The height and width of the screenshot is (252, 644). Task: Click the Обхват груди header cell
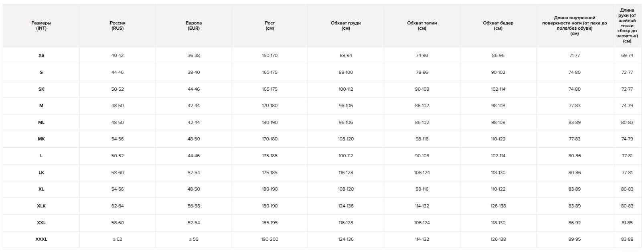coord(346,26)
